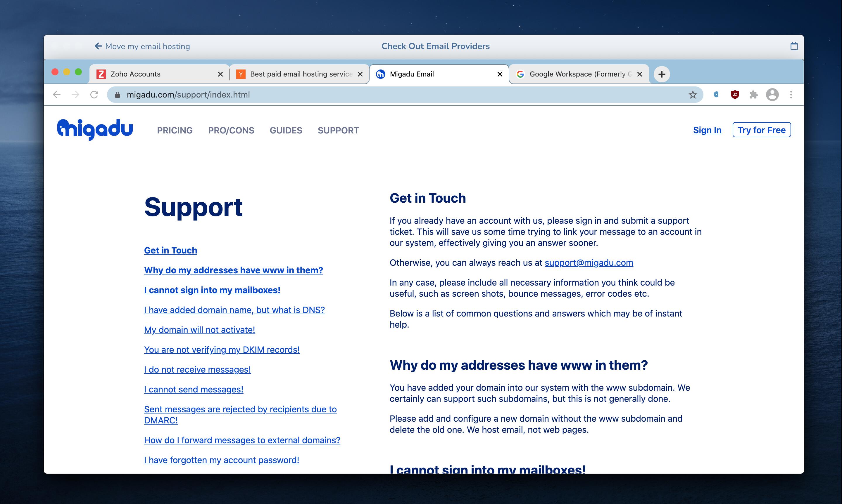Go back to Move my email hosting
Image resolution: width=842 pixels, height=504 pixels.
142,46
